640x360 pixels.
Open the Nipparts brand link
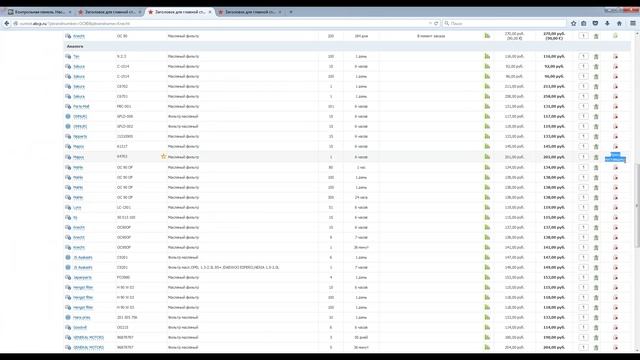coord(80,137)
